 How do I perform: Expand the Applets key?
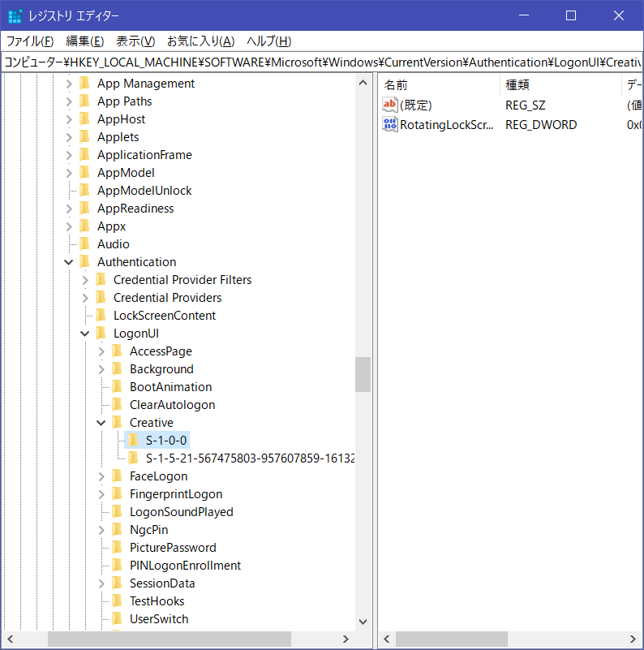(69, 137)
